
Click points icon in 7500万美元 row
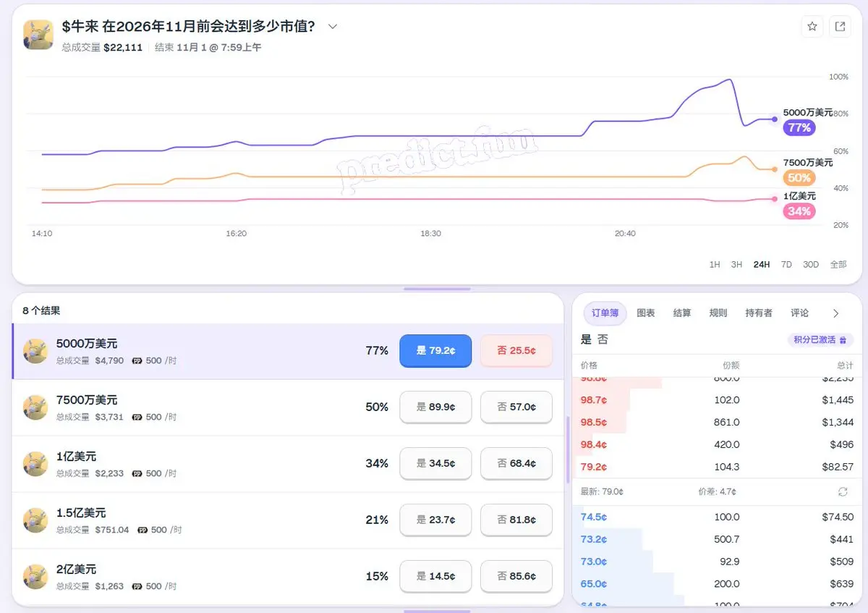(x=137, y=417)
